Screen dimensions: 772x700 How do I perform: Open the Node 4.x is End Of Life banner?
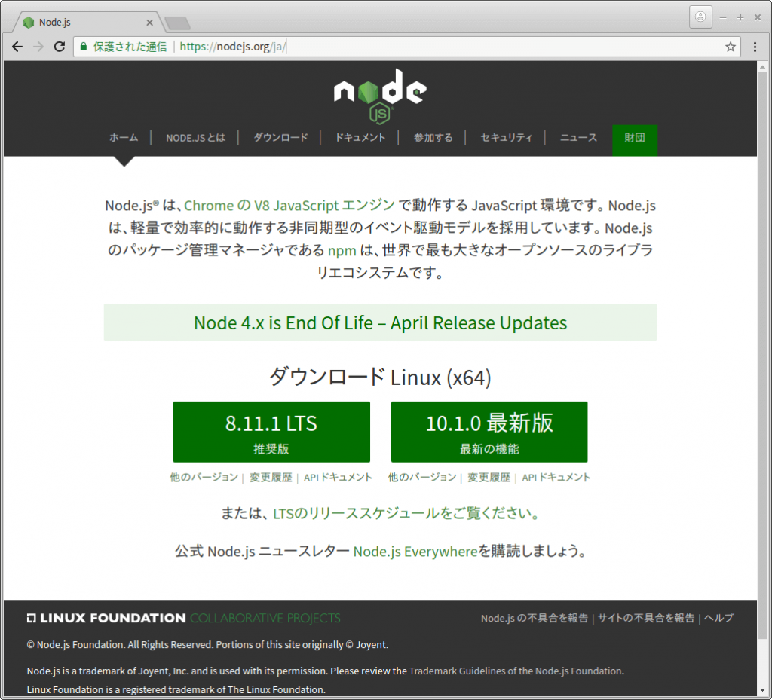(380, 322)
